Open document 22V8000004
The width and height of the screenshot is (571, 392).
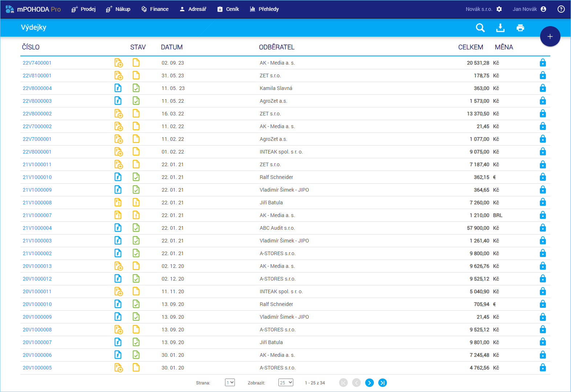pyautogui.click(x=37, y=88)
